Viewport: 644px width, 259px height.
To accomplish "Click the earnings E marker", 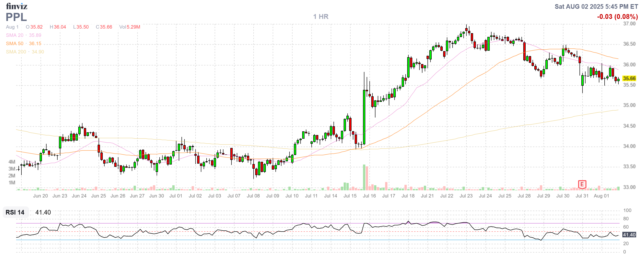I will point(582,185).
